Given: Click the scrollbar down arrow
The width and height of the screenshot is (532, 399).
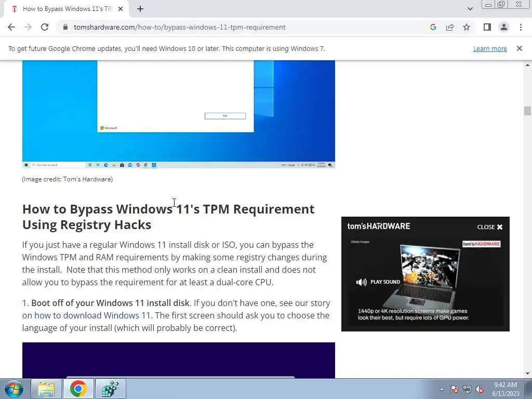Looking at the screenshot, I should tap(527, 374).
